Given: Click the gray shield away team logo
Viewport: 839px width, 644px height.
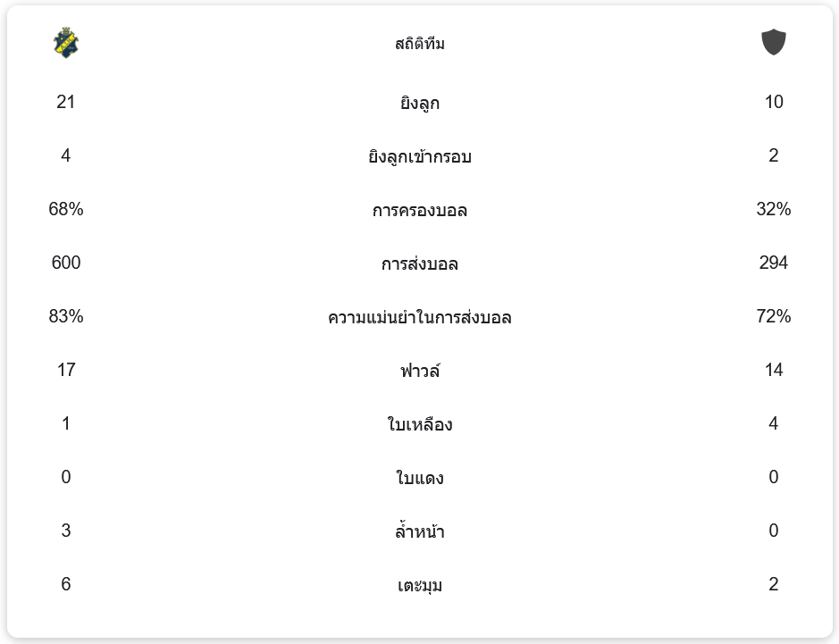Looking at the screenshot, I should (774, 43).
